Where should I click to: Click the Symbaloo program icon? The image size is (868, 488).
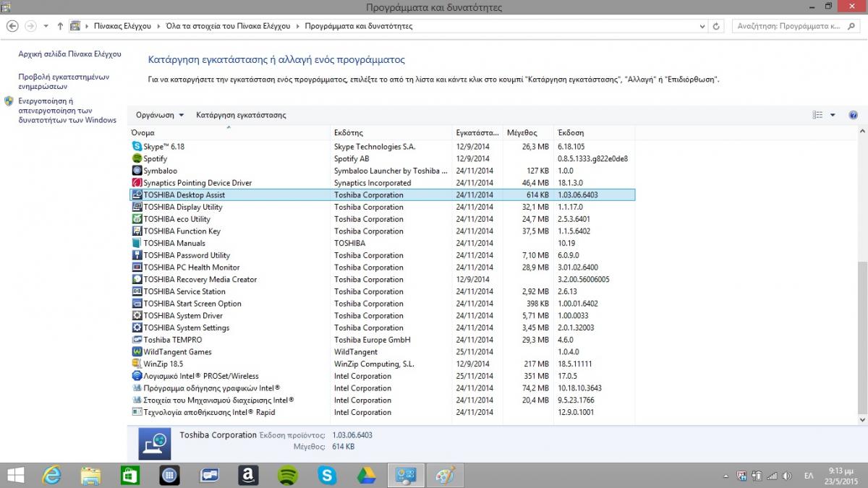click(137, 171)
